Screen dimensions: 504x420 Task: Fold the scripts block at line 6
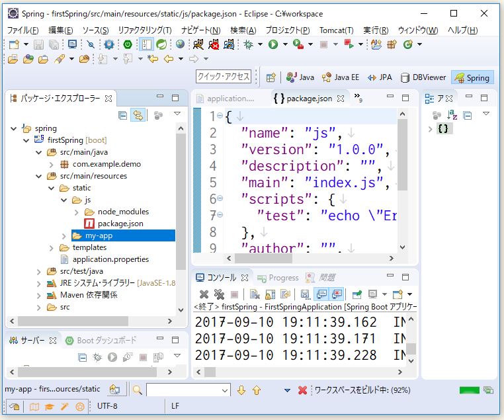pos(220,198)
